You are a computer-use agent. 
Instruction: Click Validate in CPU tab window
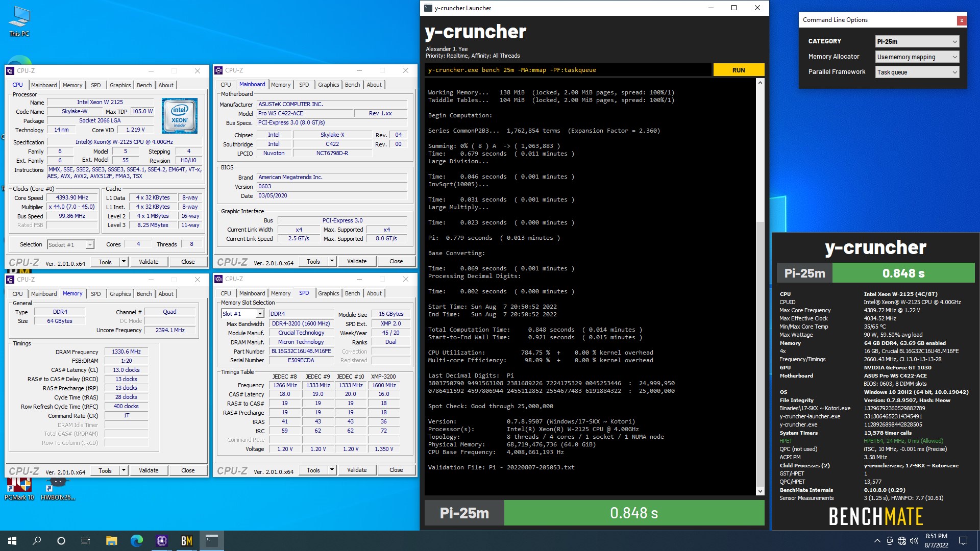click(x=149, y=262)
